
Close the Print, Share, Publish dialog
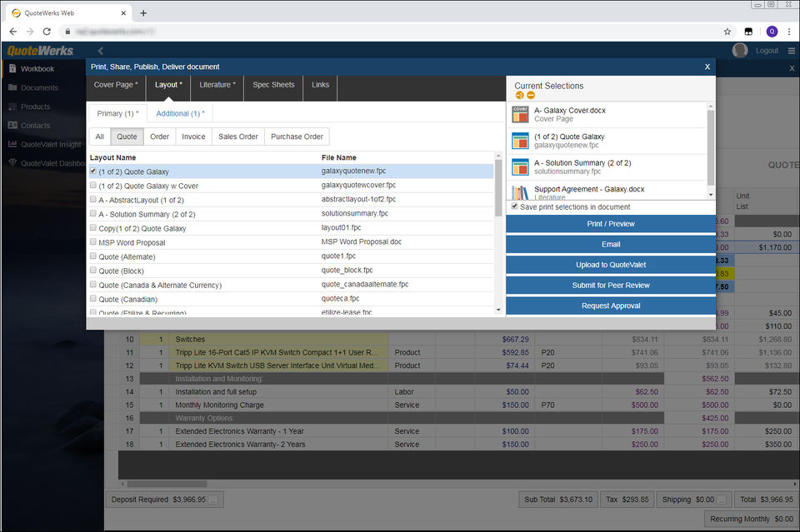707,67
